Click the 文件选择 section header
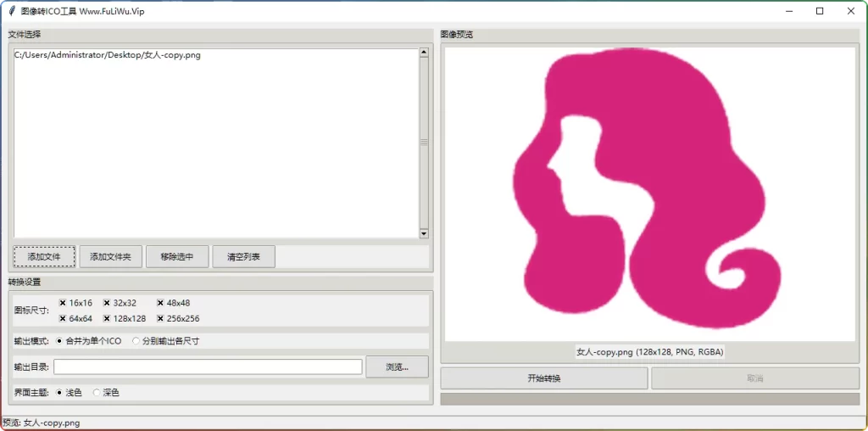The image size is (868, 431). 25,34
